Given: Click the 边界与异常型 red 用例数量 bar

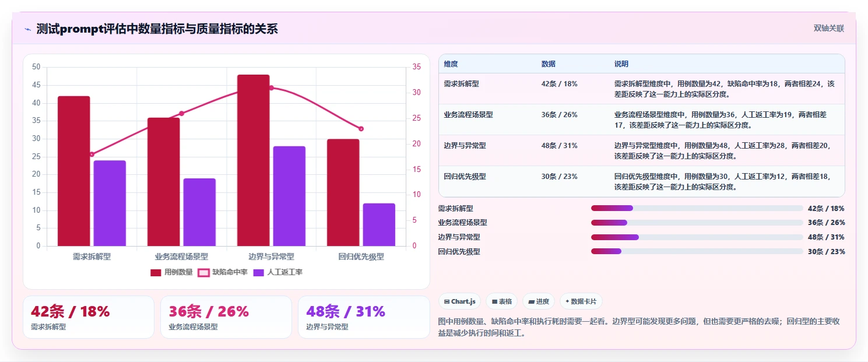Looking at the screenshot, I should coord(253,160).
